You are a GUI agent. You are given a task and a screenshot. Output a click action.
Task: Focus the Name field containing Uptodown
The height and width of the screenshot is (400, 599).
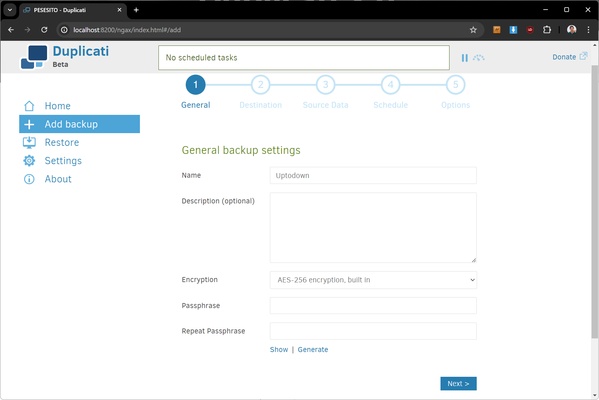[x=373, y=175]
